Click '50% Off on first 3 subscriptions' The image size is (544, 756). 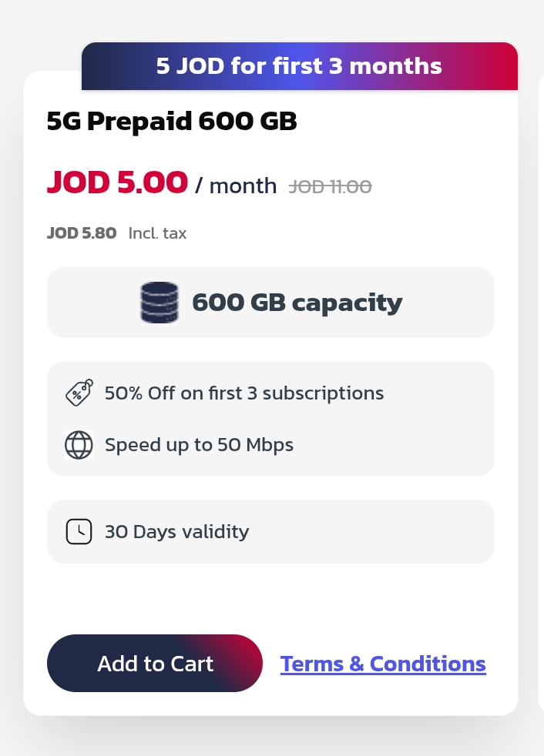244,393
